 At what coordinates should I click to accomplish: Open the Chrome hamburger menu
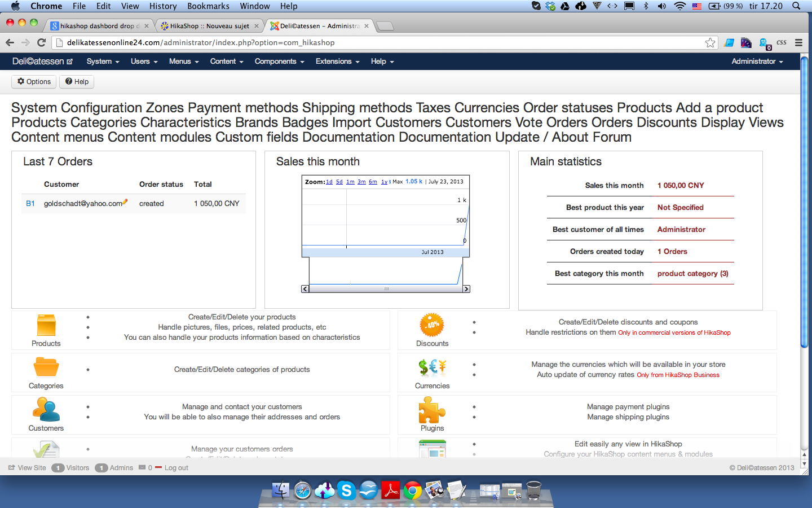(x=798, y=42)
